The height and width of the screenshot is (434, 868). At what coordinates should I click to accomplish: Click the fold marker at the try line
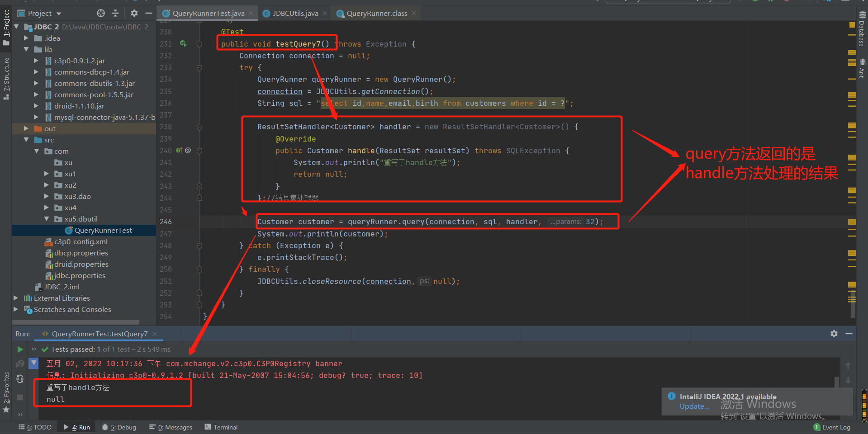pyautogui.click(x=199, y=68)
